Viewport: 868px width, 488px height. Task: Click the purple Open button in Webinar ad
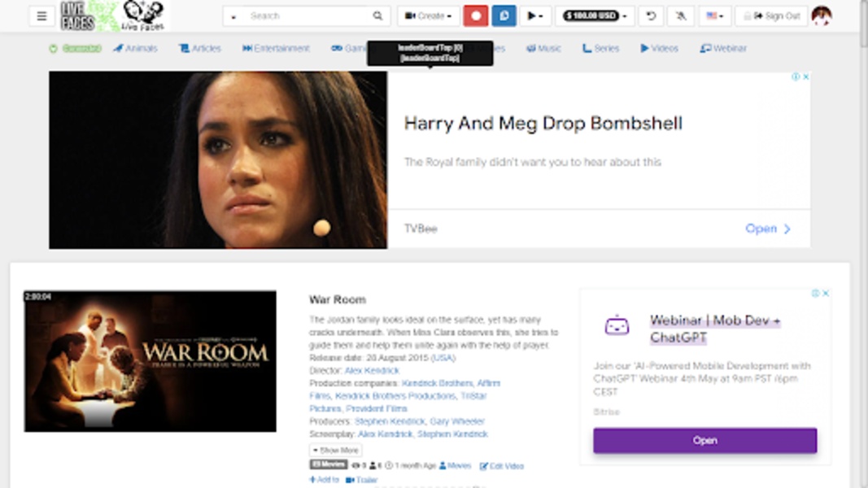(x=704, y=440)
